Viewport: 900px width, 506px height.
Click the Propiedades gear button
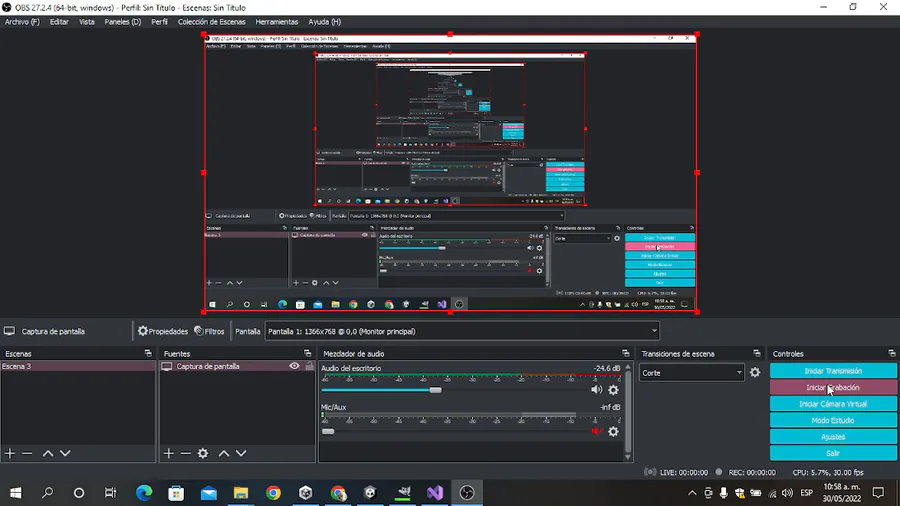[x=162, y=331]
